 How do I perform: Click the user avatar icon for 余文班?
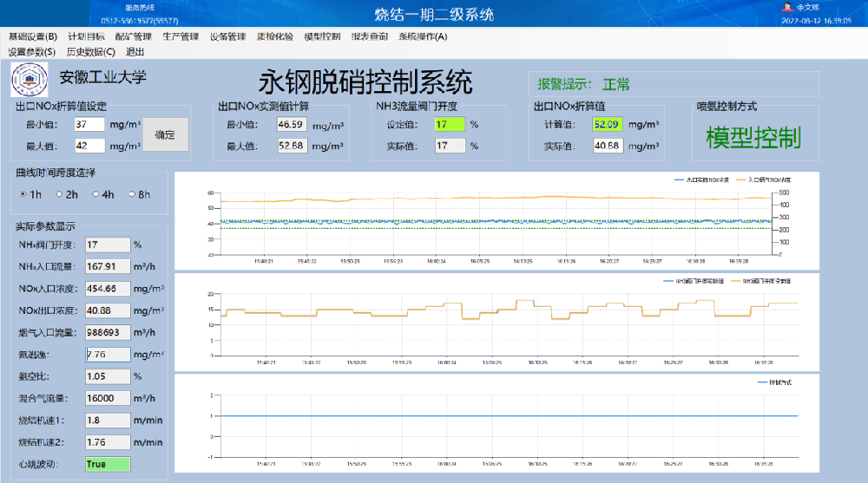tap(789, 7)
